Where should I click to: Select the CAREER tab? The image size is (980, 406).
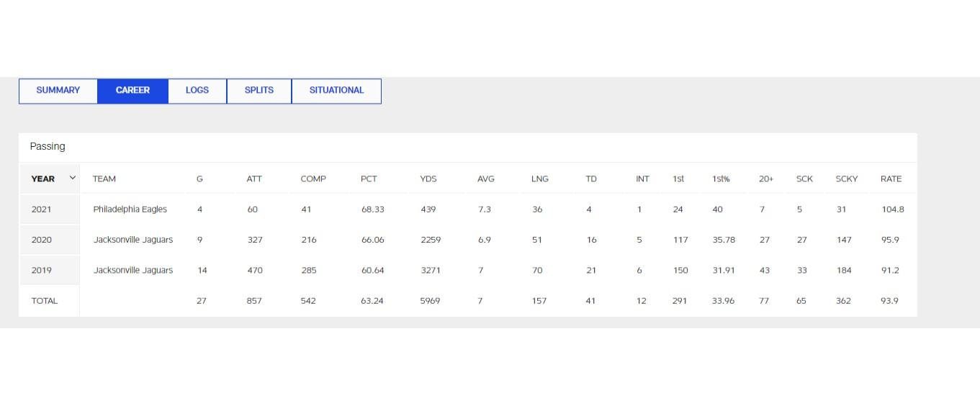click(x=132, y=91)
